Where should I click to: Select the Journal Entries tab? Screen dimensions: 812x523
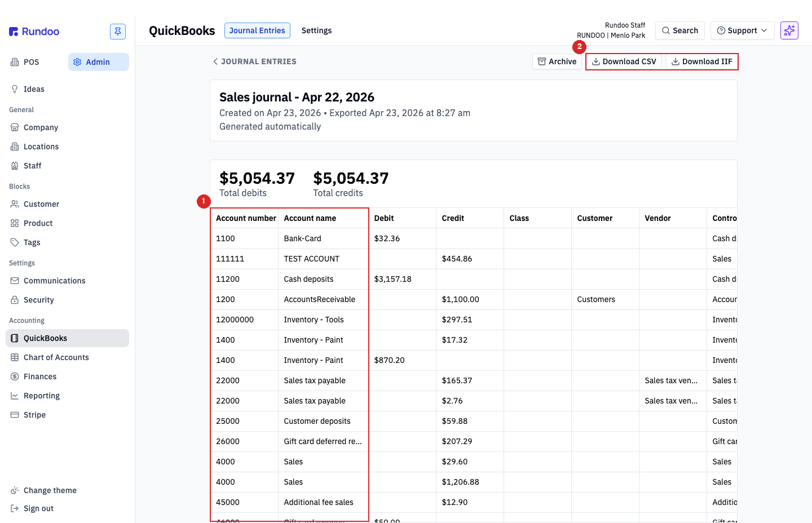[x=257, y=30]
